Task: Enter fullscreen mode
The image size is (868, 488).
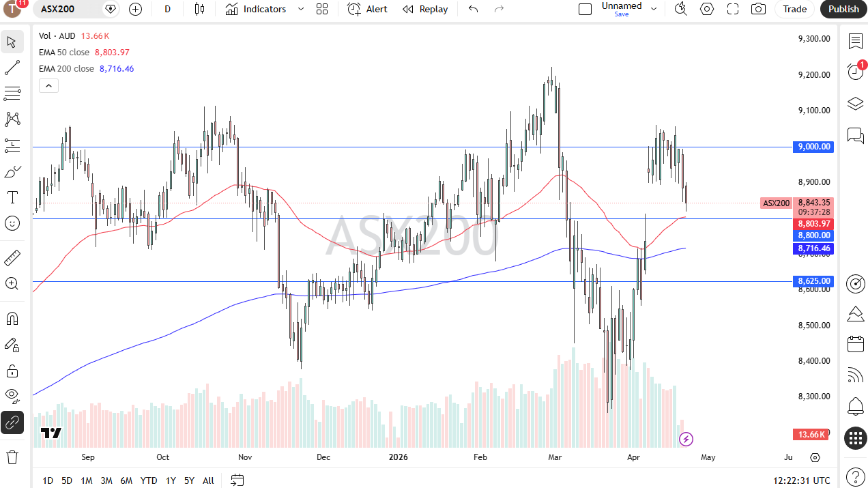Action: point(733,9)
